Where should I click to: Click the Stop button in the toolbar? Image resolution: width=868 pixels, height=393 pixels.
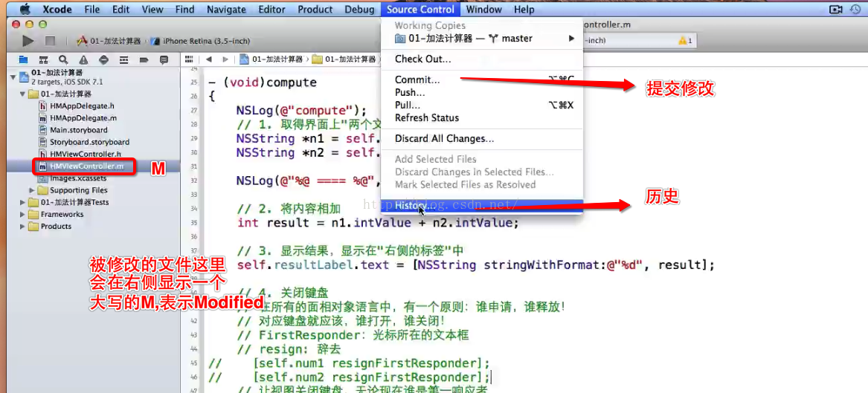point(50,41)
